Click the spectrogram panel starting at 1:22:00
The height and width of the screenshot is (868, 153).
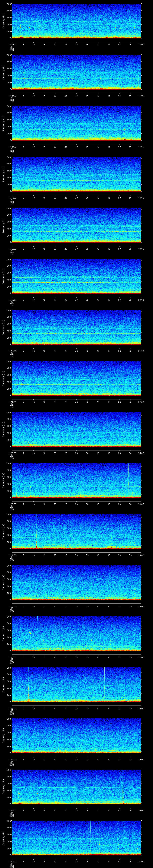coord(77,429)
